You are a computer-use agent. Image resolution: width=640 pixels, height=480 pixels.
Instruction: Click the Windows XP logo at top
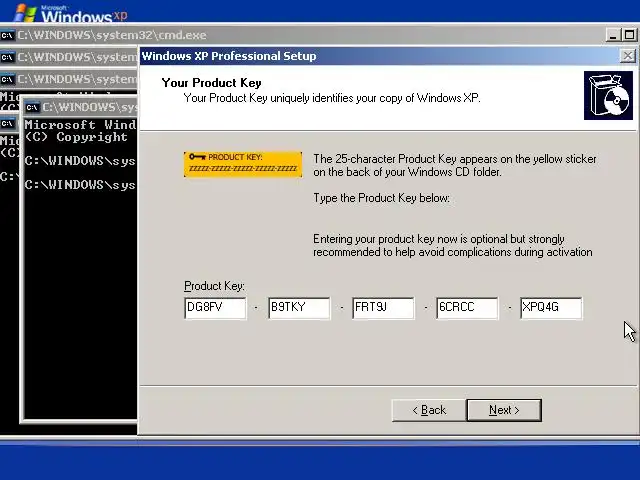click(70, 13)
